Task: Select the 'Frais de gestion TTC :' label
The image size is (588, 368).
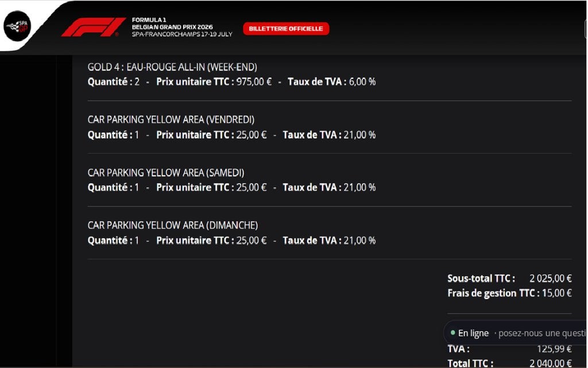Action: click(493, 293)
